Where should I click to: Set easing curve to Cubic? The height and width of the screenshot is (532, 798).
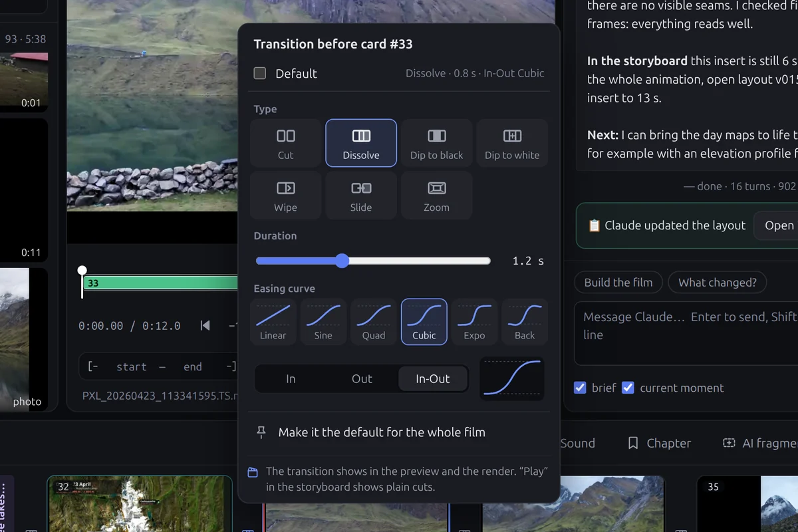pos(424,322)
